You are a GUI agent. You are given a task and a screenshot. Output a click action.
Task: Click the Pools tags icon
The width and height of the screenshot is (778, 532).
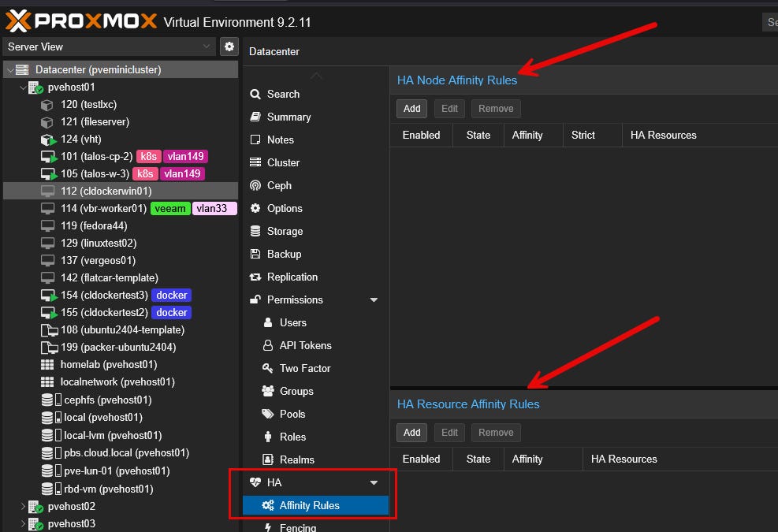coord(268,414)
